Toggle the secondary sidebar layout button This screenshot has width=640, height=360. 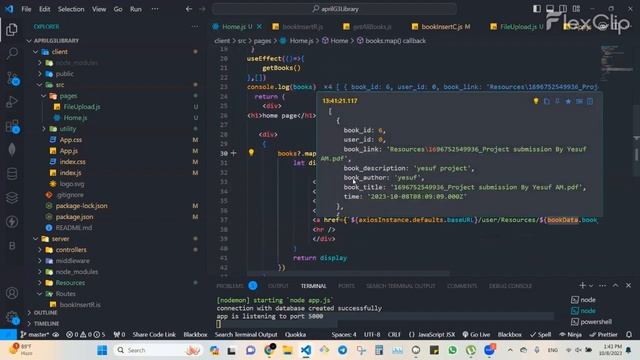pyautogui.click(x=563, y=9)
